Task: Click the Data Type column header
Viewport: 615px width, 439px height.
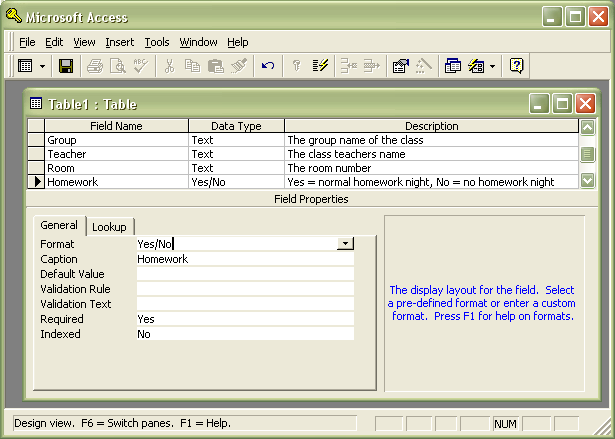Action: [x=237, y=126]
